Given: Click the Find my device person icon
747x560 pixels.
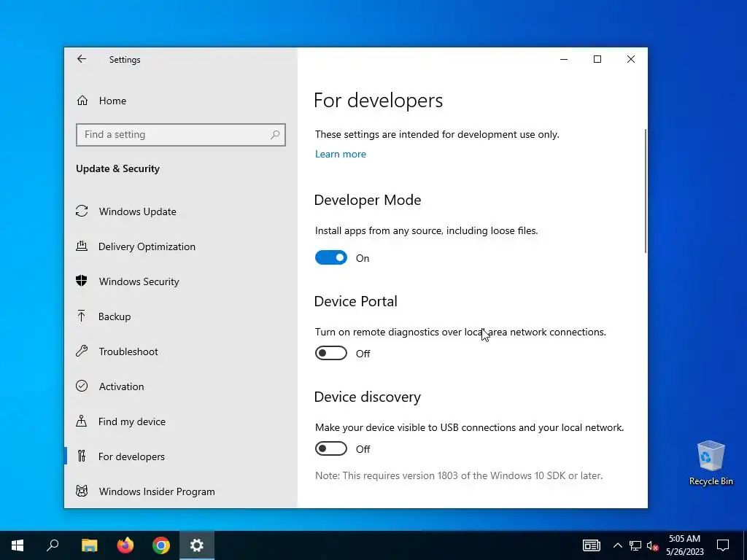Looking at the screenshot, I should coord(82,421).
